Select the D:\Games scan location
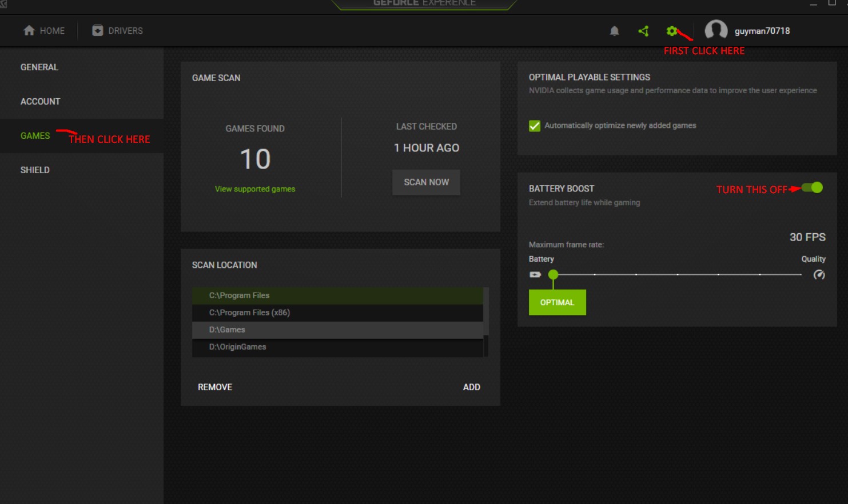 click(337, 330)
